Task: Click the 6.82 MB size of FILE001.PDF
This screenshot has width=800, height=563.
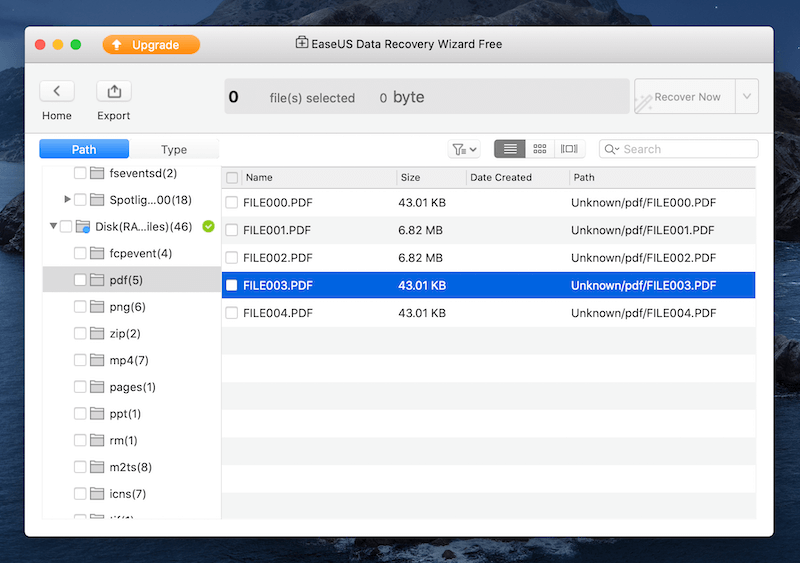Action: 420,230
